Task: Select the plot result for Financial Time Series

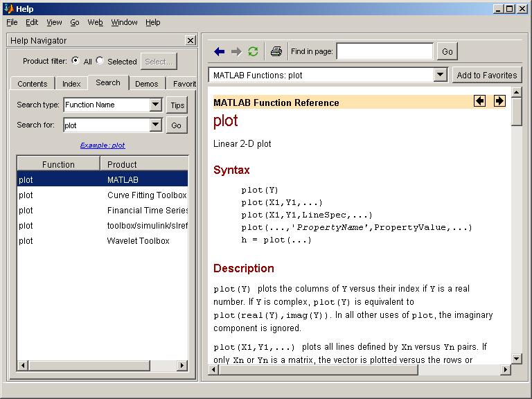Action: coord(103,210)
